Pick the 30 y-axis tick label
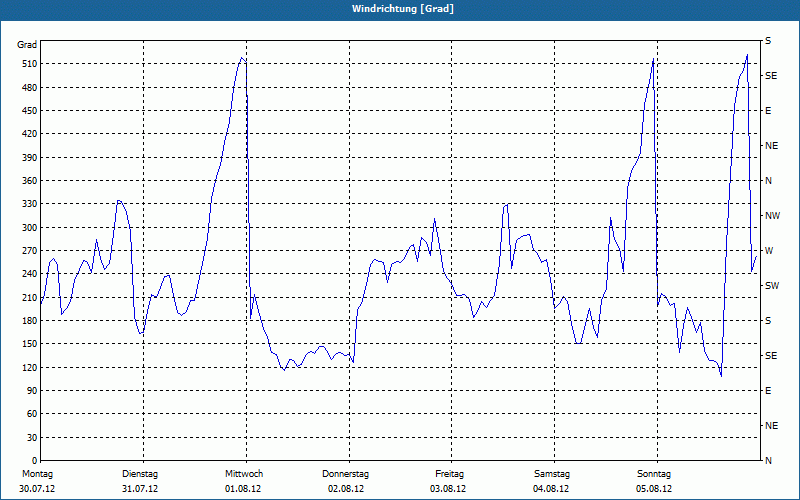800x500 pixels. [32, 438]
